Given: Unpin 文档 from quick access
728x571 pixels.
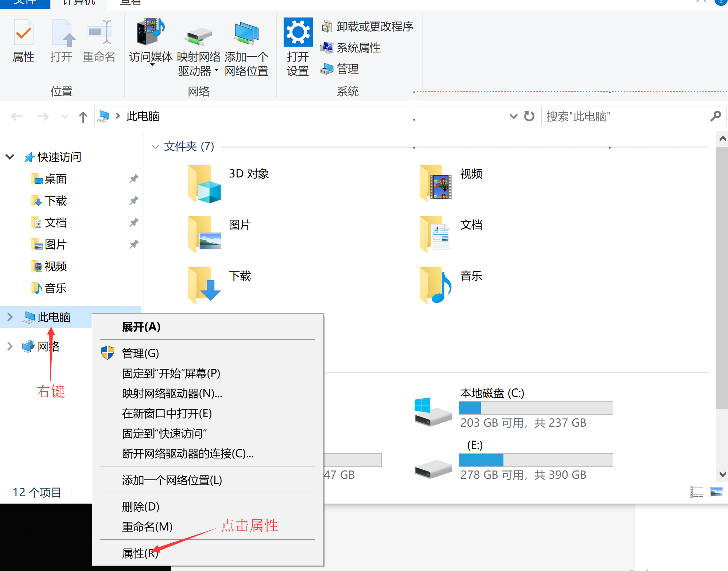Looking at the screenshot, I should [133, 222].
